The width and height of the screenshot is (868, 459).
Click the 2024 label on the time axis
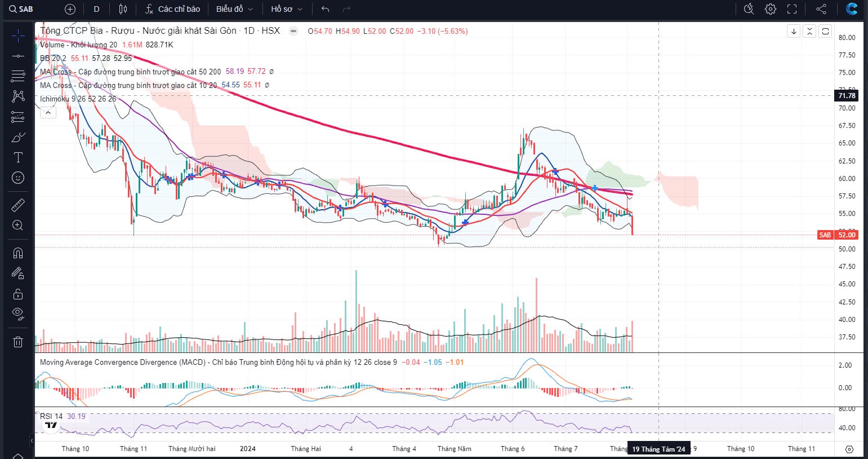click(248, 449)
